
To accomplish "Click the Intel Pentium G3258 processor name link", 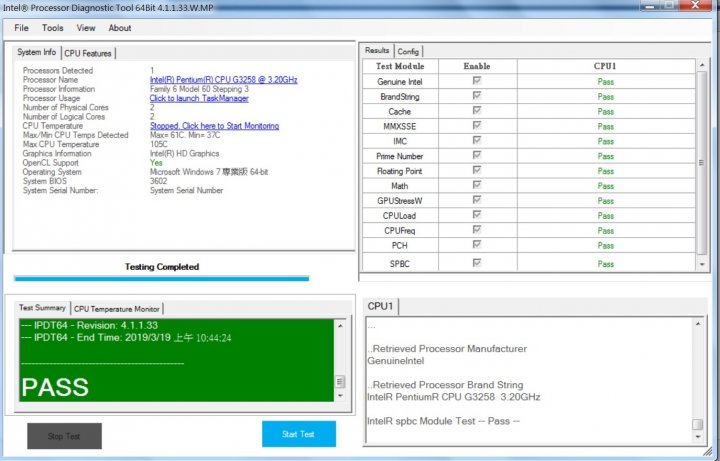I will point(224,80).
